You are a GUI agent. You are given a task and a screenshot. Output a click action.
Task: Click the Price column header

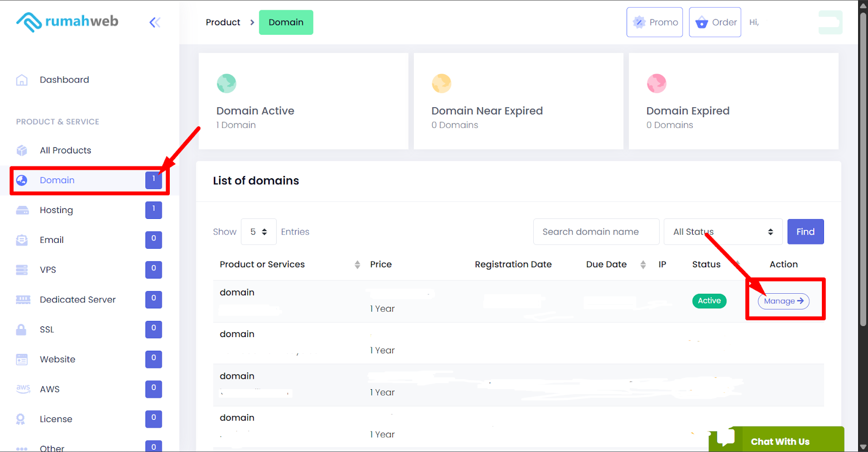[381, 264]
